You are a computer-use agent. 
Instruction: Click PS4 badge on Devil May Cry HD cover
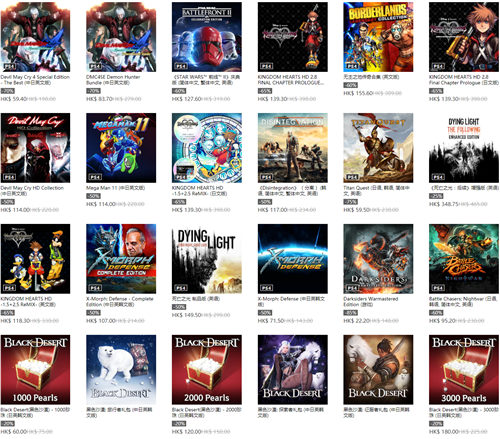pyautogui.click(x=9, y=177)
